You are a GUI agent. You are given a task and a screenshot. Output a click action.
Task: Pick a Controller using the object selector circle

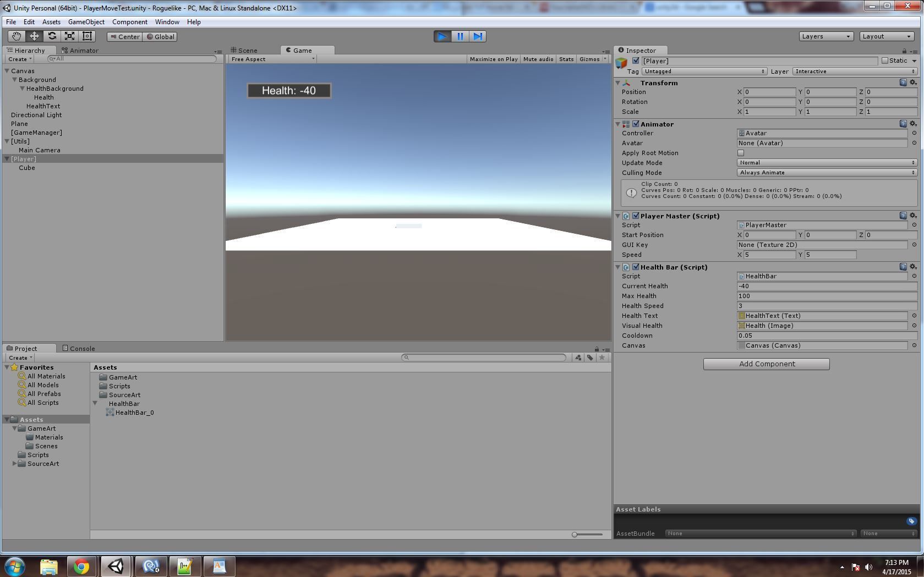(x=914, y=133)
